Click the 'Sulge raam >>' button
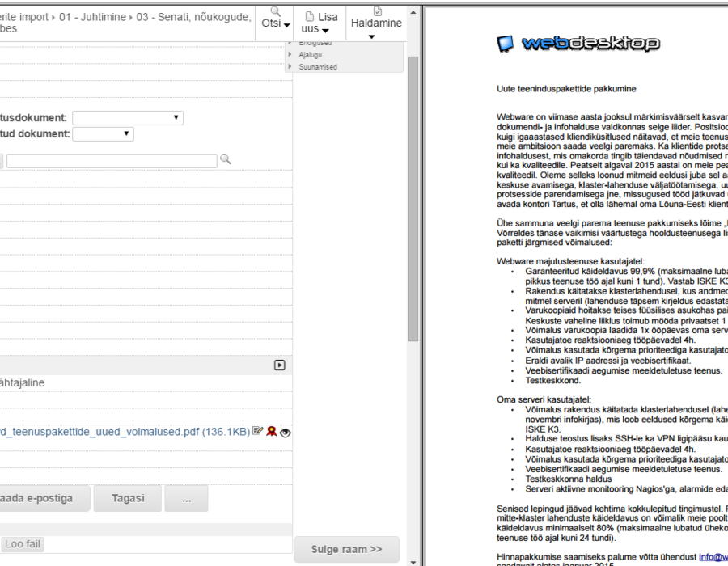 point(346,549)
